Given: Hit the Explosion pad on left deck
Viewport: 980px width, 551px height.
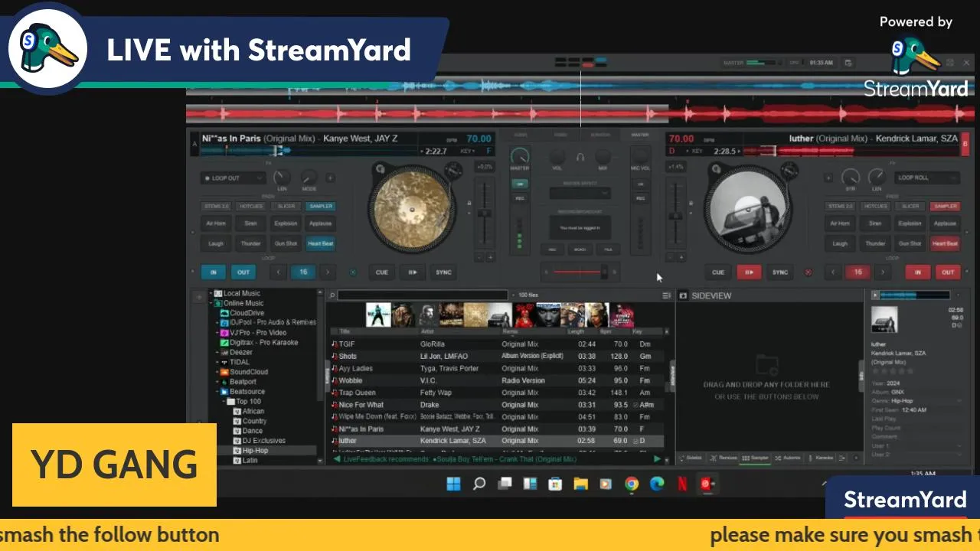Looking at the screenshot, I should pos(286,223).
